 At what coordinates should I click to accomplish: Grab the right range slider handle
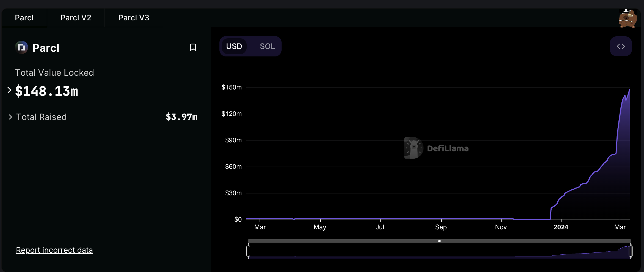pos(631,251)
